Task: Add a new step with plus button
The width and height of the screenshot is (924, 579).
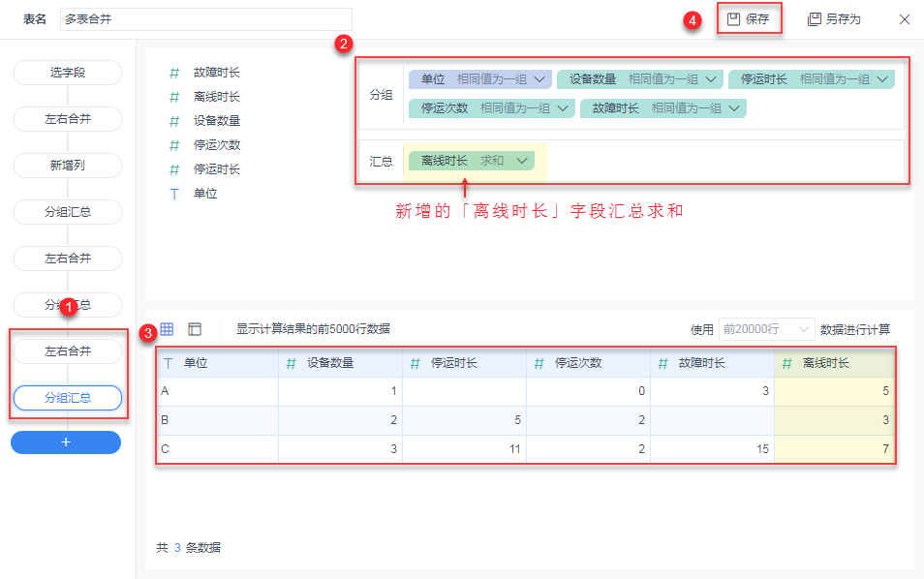Action: pos(66,442)
